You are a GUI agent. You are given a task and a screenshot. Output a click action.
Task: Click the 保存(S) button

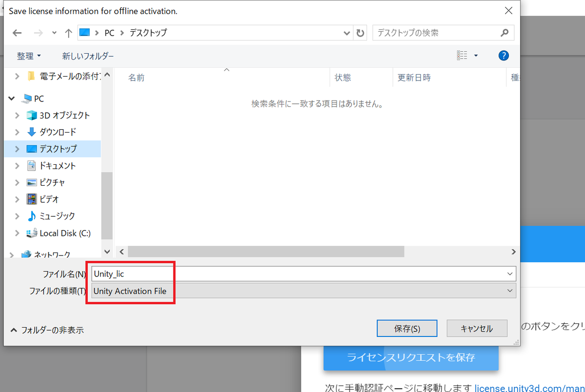pyautogui.click(x=407, y=328)
